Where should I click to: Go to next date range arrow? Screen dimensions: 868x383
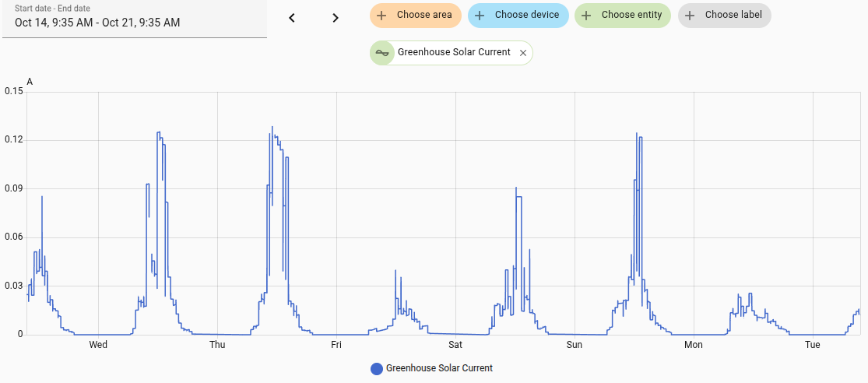click(x=336, y=18)
